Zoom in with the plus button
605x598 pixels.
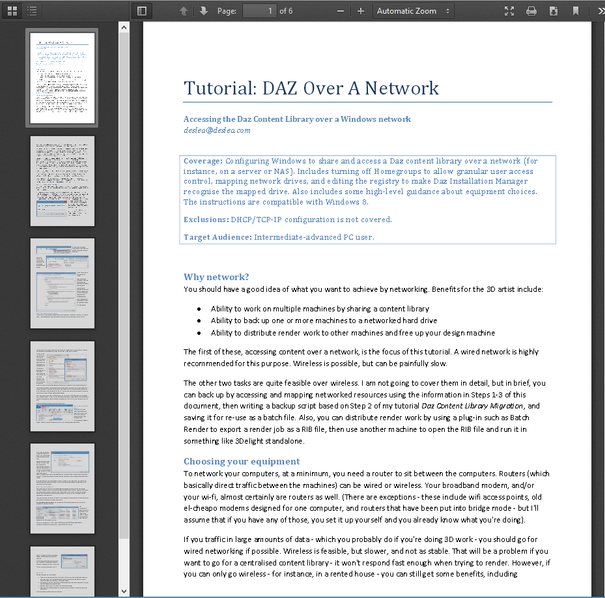pyautogui.click(x=360, y=11)
